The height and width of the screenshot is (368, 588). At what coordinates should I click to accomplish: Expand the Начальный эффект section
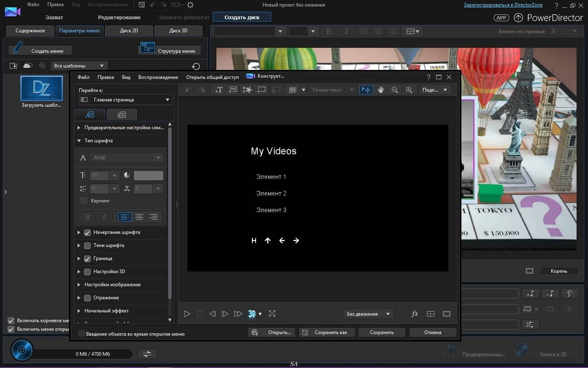click(79, 311)
